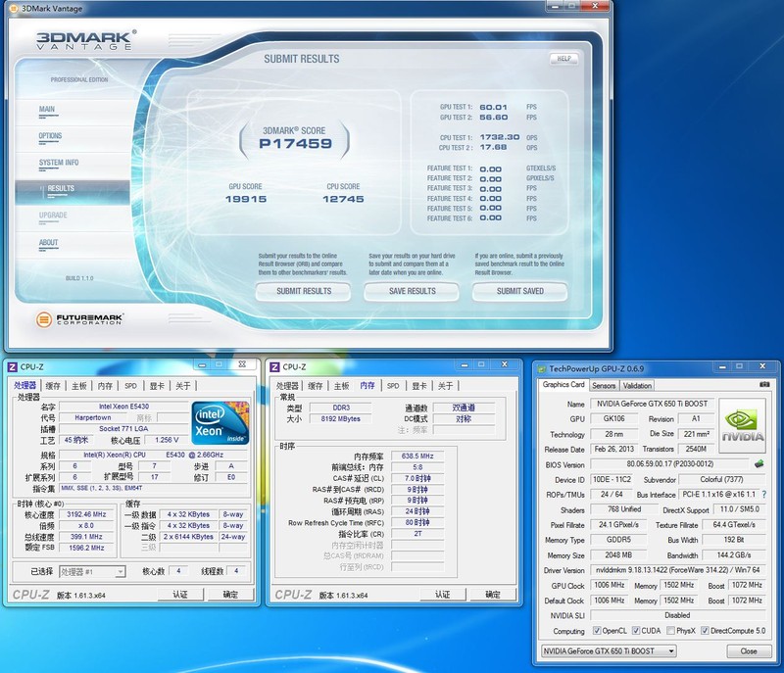Select 缓存 tab in left CPU-Z window
Image resolution: width=784 pixels, height=673 pixels.
pos(53,386)
